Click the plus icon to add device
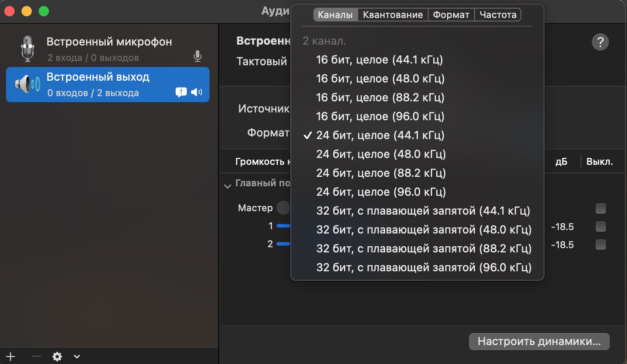This screenshot has height=364, width=627. (x=11, y=356)
